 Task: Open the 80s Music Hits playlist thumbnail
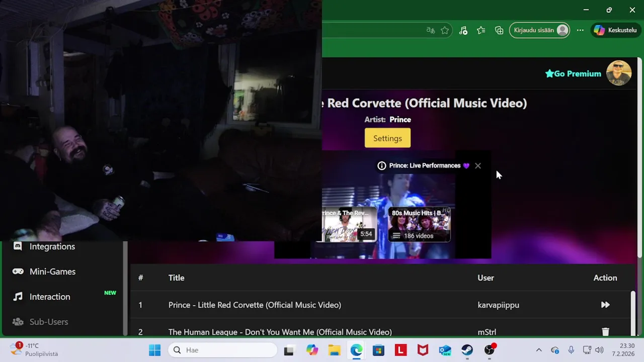pyautogui.click(x=419, y=224)
